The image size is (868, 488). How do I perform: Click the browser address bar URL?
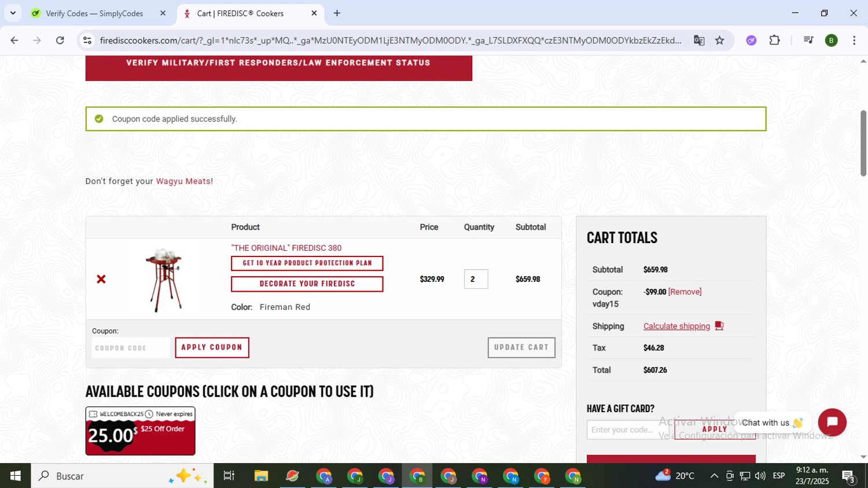coord(391,41)
